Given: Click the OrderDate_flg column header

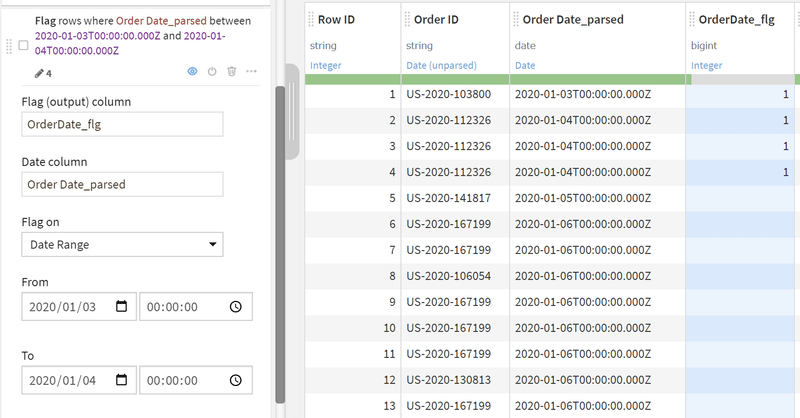Looking at the screenshot, I should (737, 19).
